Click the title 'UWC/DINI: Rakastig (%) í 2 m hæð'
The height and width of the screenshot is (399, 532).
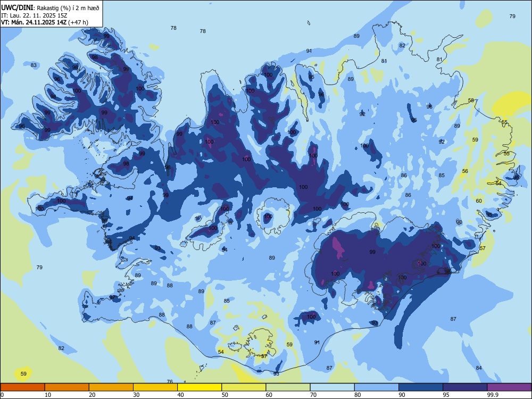coord(50,8)
